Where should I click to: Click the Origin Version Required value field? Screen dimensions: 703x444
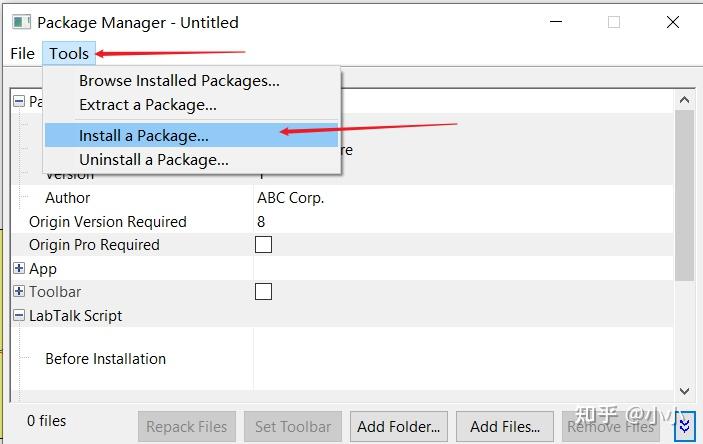click(262, 222)
